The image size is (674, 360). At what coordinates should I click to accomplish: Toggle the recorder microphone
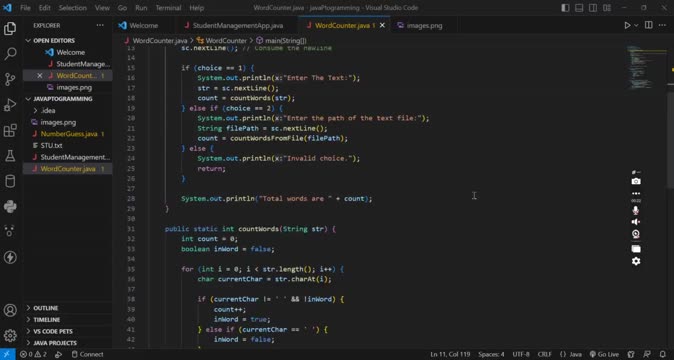coord(636,210)
